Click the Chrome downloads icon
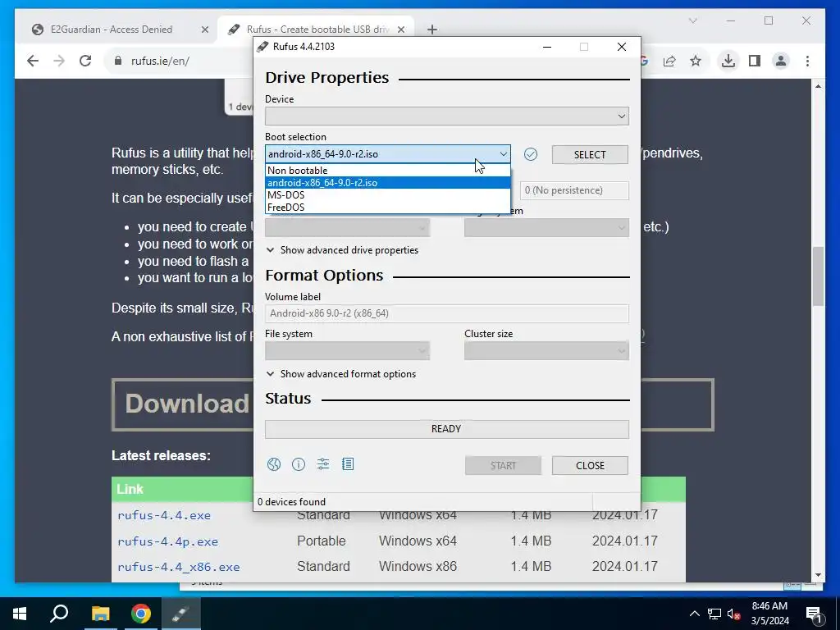The image size is (840, 630). pyautogui.click(x=728, y=61)
